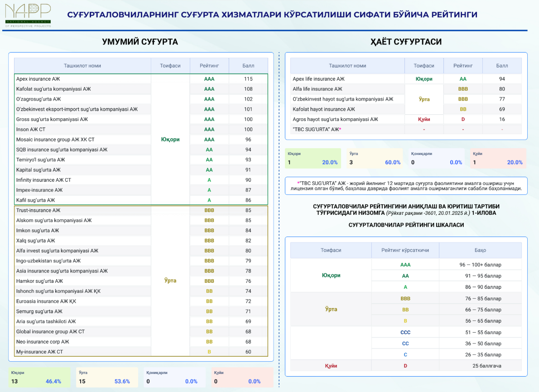Click general insurance 'Ўрта 15 53.6%' summary box
539x392 pixels.
click(107, 377)
